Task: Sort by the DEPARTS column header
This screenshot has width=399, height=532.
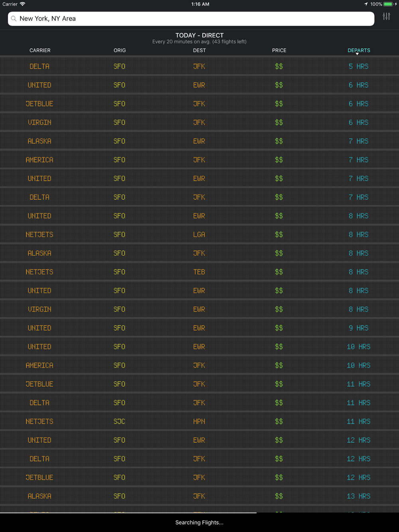Action: 359,51
